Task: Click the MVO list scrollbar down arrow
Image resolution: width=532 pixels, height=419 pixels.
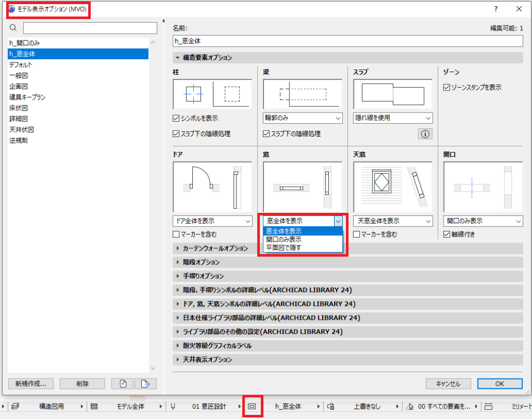Action: click(153, 369)
